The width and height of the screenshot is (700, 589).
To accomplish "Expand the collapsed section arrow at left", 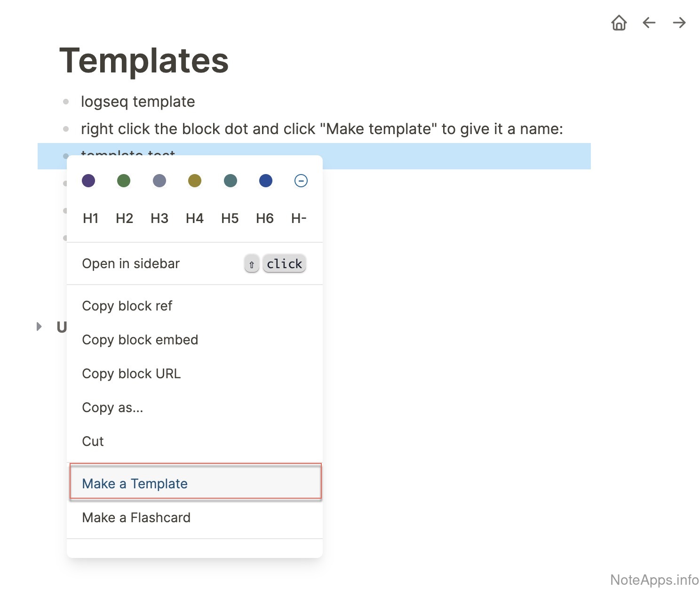I will pos(40,326).
